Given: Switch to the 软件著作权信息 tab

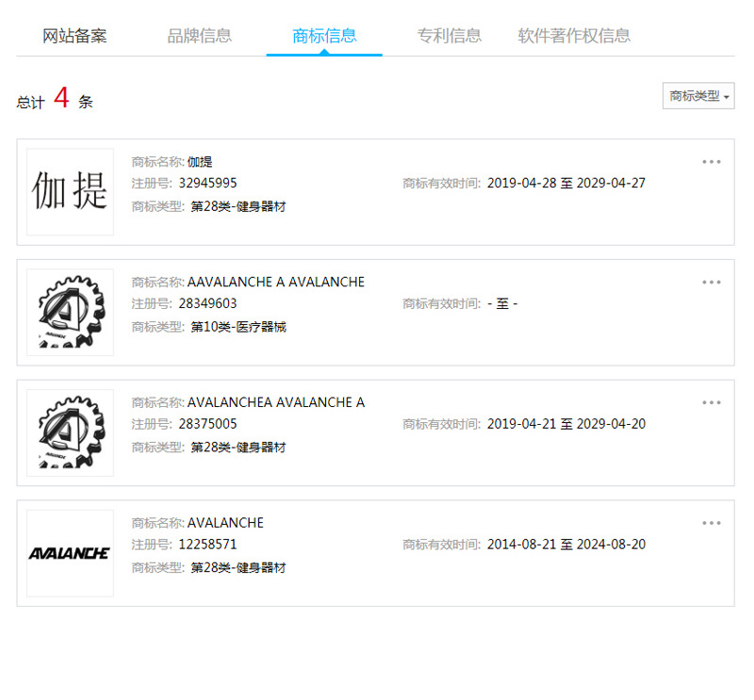Looking at the screenshot, I should click(x=574, y=36).
